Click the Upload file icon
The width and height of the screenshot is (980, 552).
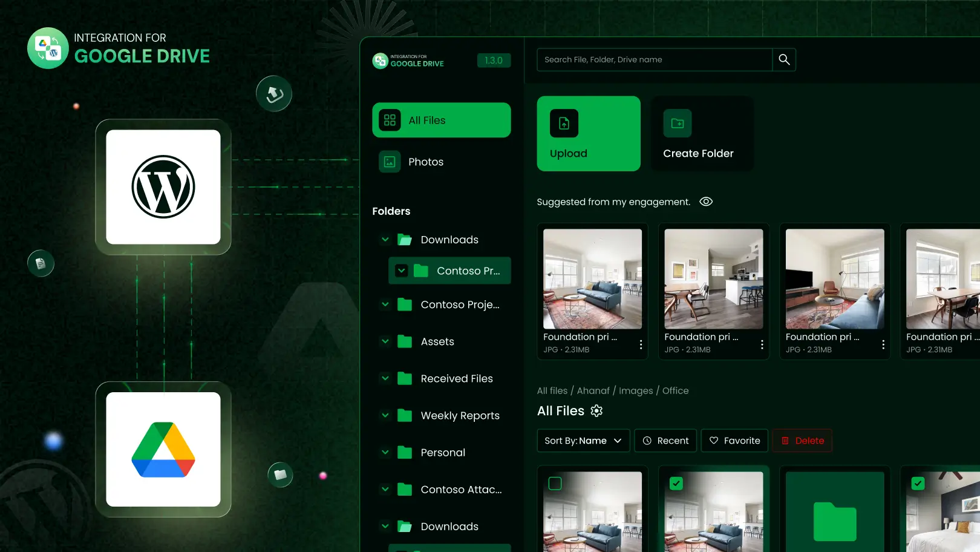coord(564,123)
